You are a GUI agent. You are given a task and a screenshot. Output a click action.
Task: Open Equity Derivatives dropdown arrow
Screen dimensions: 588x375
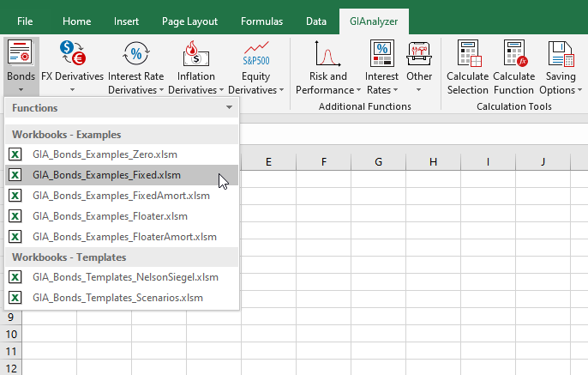click(281, 90)
